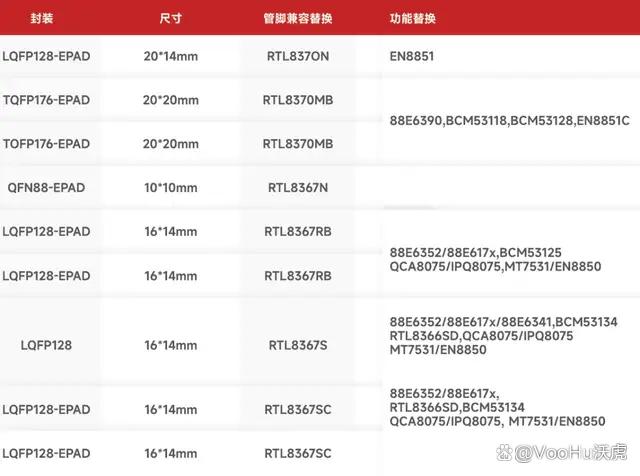Select the EN8851 function replacement cell
The width and height of the screenshot is (640, 476).
(x=412, y=56)
